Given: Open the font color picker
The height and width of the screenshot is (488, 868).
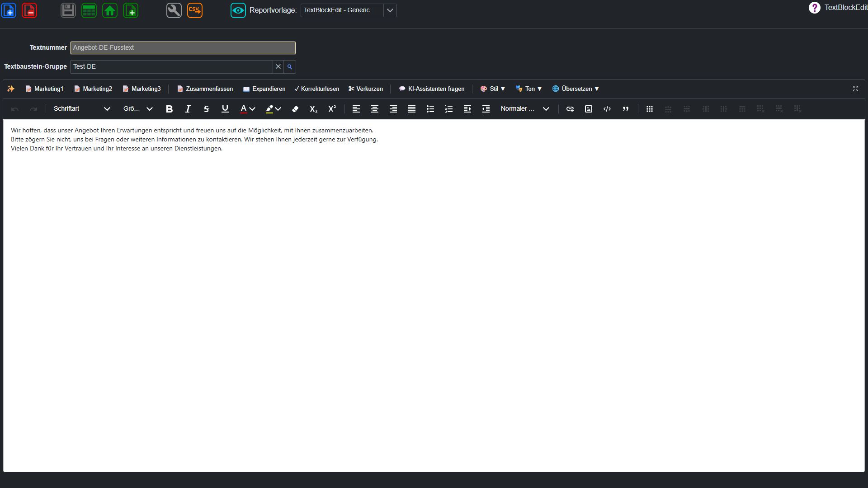Looking at the screenshot, I should [x=247, y=109].
